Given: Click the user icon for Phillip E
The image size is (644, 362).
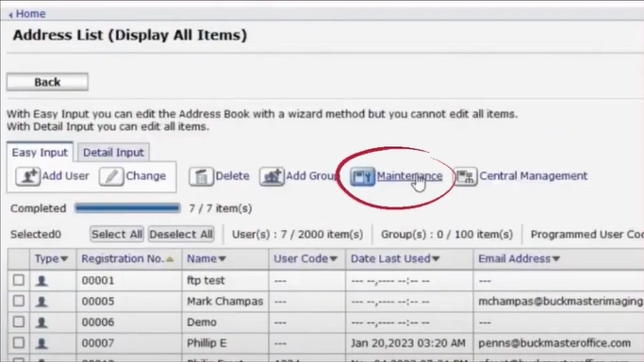Looking at the screenshot, I should point(41,343).
